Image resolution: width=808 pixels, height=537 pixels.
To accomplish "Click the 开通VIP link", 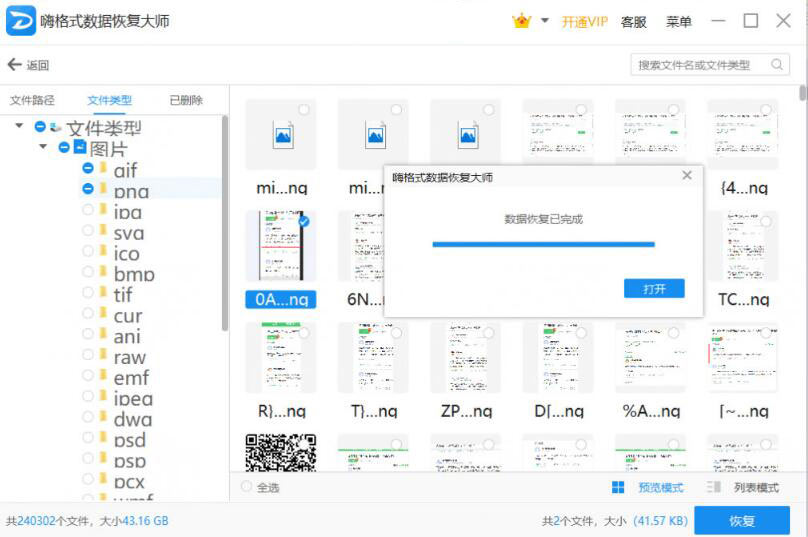I will tap(584, 22).
